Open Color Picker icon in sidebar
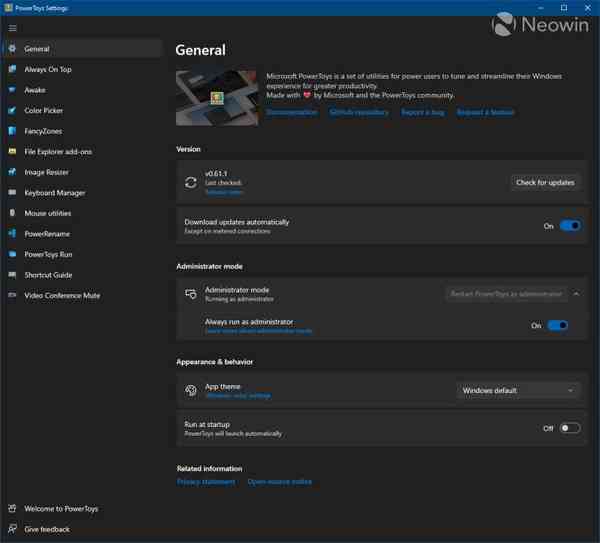Viewport: 600px width, 543px height. tap(12, 111)
